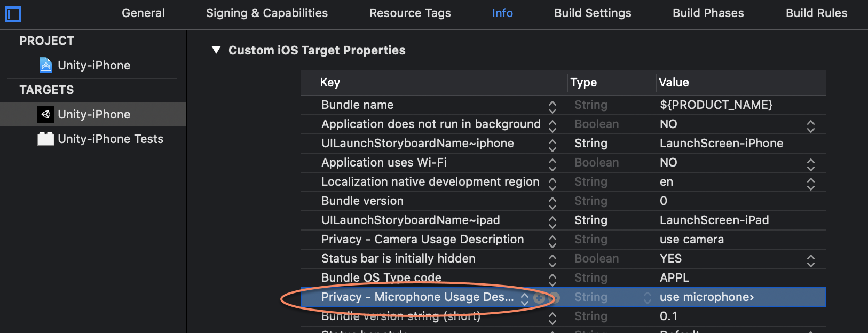The height and width of the screenshot is (333, 868).
Task: Open dropdown for Application does not run in background
Action: 810,124
